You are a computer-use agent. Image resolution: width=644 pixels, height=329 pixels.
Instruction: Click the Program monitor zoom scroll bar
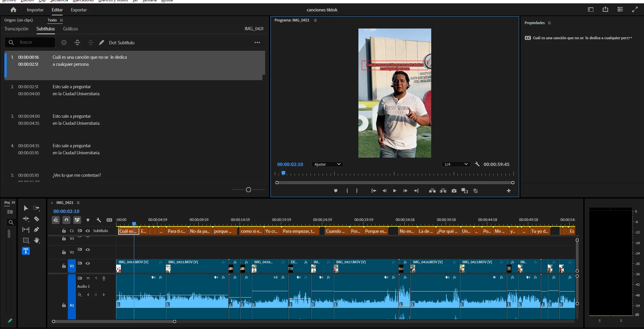click(x=395, y=183)
